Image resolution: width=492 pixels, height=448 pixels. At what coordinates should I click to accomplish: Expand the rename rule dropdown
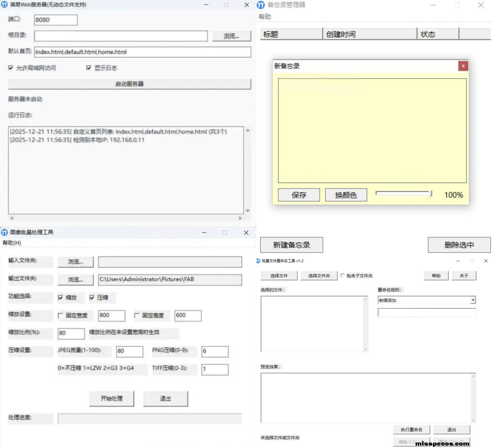tap(473, 300)
